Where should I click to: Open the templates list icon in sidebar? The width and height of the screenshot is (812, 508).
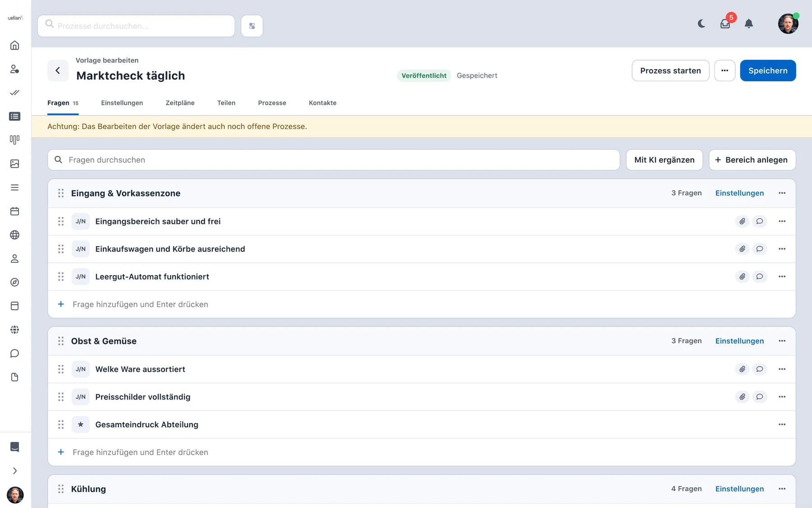point(14,117)
